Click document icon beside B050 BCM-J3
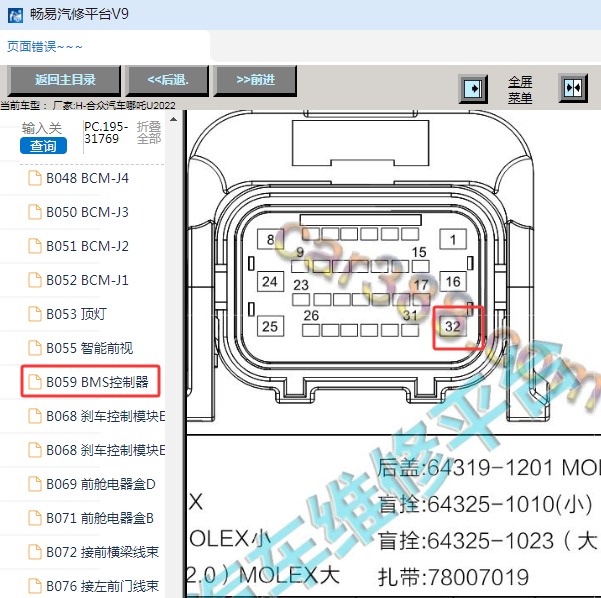The image size is (601, 598). coord(35,212)
